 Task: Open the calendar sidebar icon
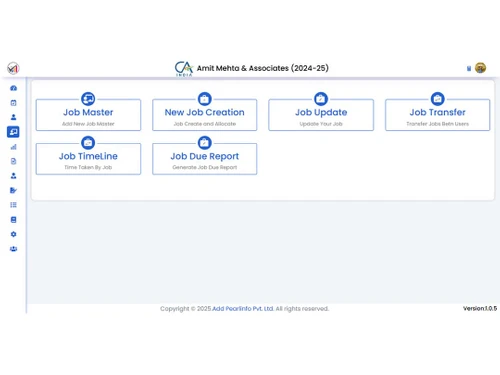pos(13,103)
